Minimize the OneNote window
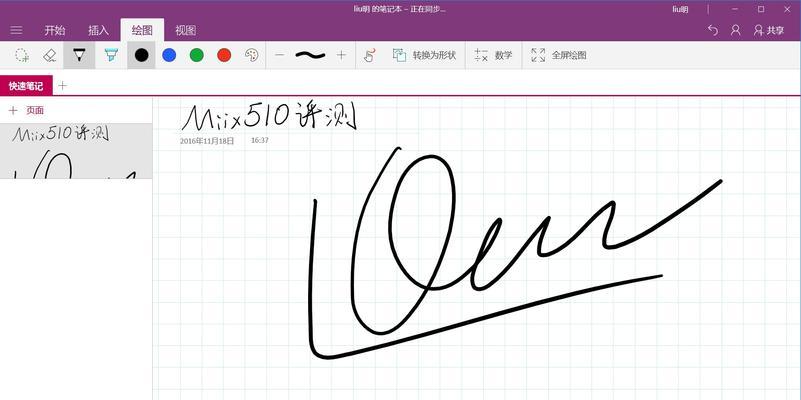Viewport: 801px width, 400px height. [736, 9]
